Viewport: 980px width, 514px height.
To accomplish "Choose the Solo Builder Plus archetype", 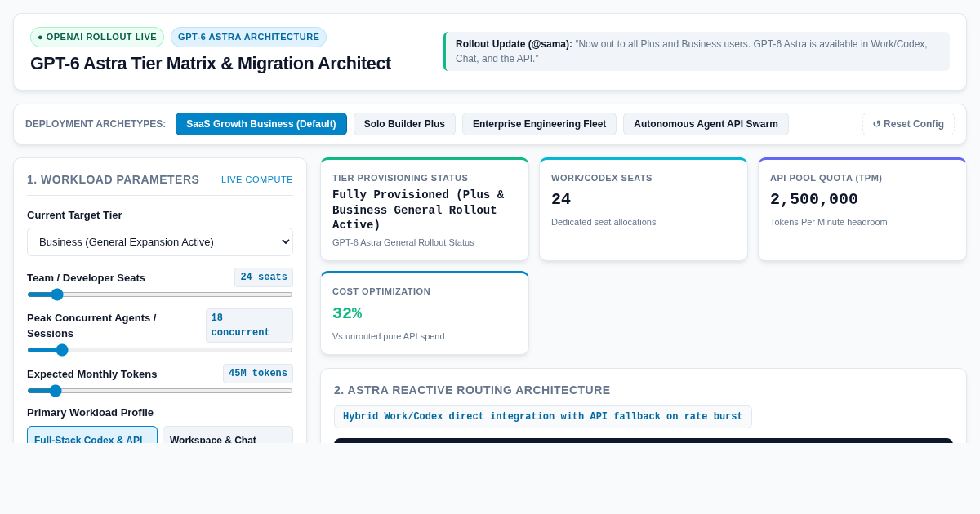I will pyautogui.click(x=404, y=124).
